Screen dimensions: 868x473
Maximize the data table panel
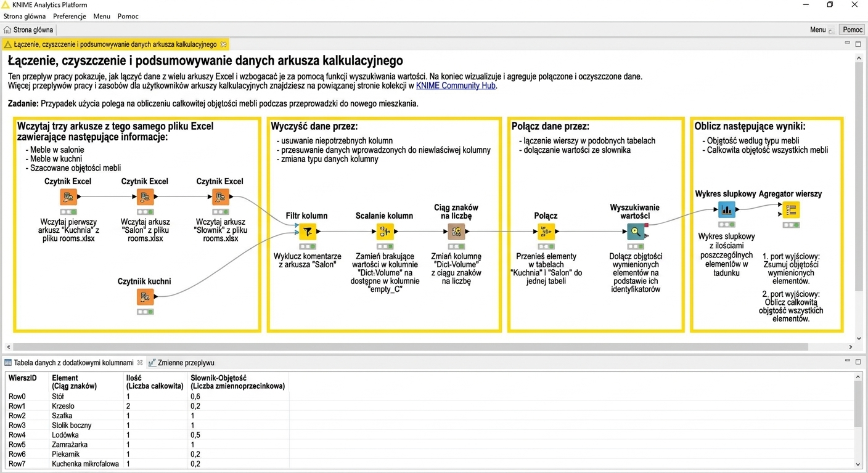tap(858, 362)
